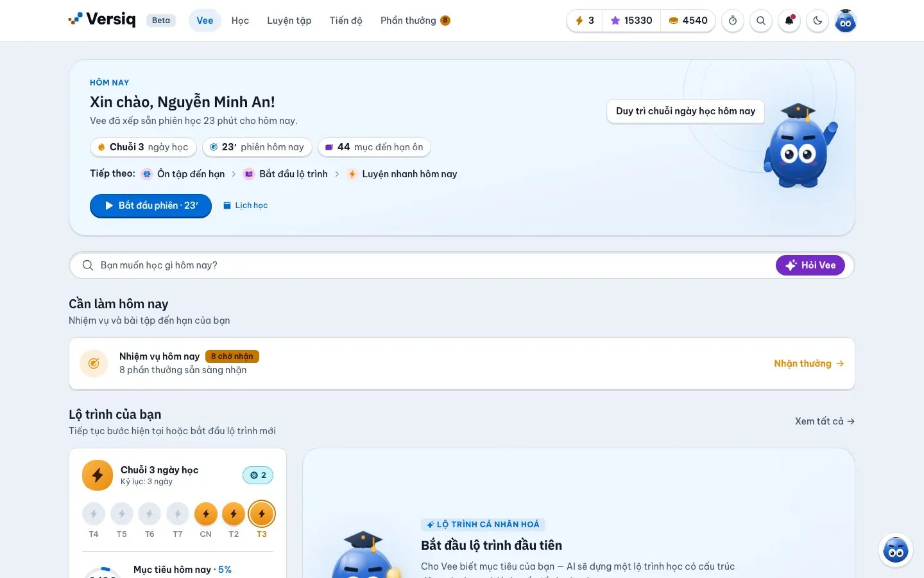Click the star points counter 15330
The height and width of the screenshot is (578, 924).
(631, 21)
